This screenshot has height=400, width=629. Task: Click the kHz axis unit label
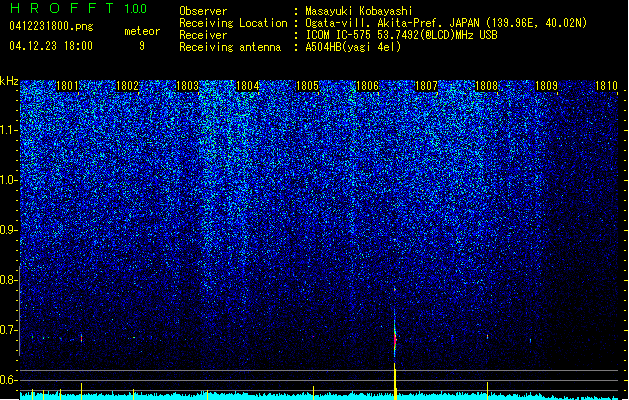tap(9, 81)
